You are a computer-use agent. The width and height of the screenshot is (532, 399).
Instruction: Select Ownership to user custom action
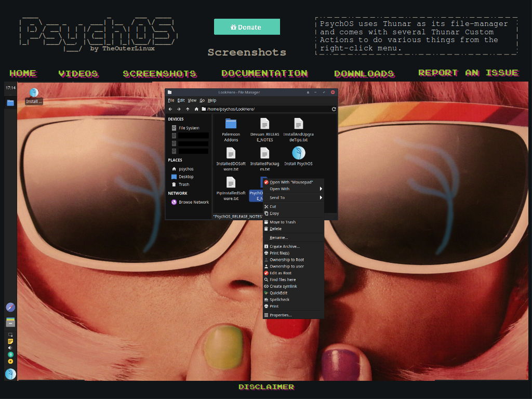pyautogui.click(x=294, y=267)
